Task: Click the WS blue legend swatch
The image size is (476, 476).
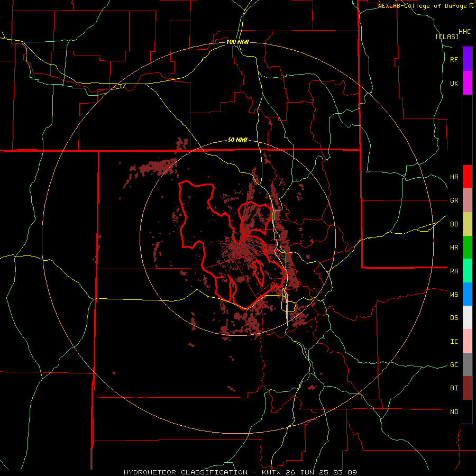Action: 467,294
